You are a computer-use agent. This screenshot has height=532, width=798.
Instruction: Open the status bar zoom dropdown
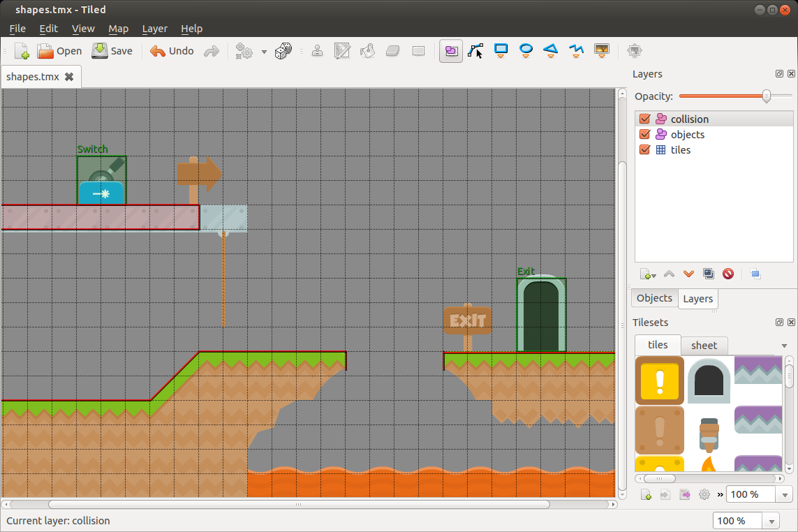coord(770,520)
